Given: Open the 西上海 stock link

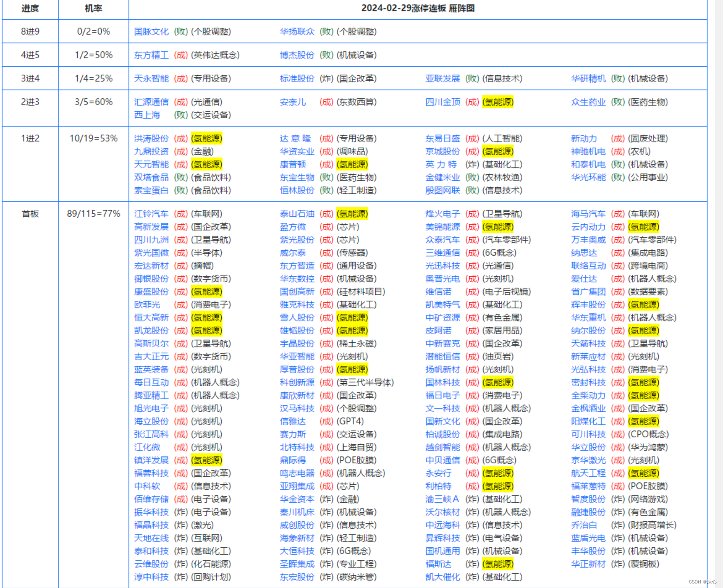Looking at the screenshot, I should click(147, 115).
